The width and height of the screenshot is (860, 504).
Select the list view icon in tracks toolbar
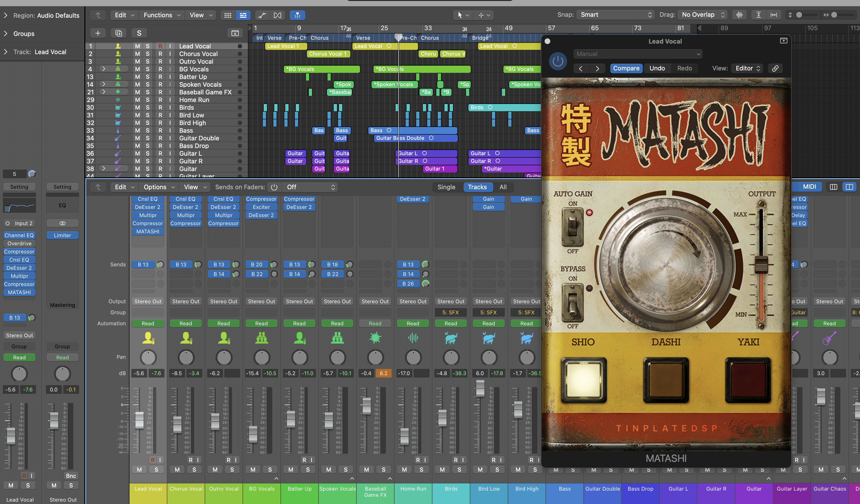pyautogui.click(x=243, y=15)
